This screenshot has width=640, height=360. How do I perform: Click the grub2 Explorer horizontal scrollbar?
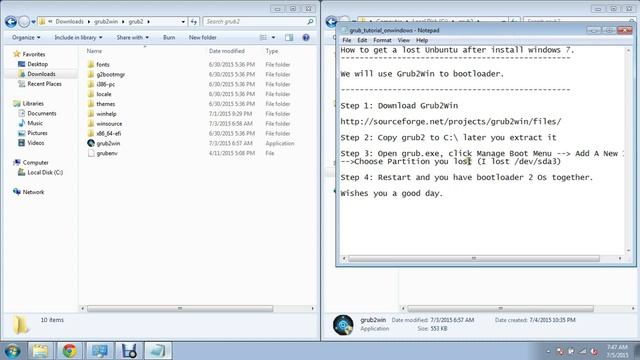tap(180, 309)
